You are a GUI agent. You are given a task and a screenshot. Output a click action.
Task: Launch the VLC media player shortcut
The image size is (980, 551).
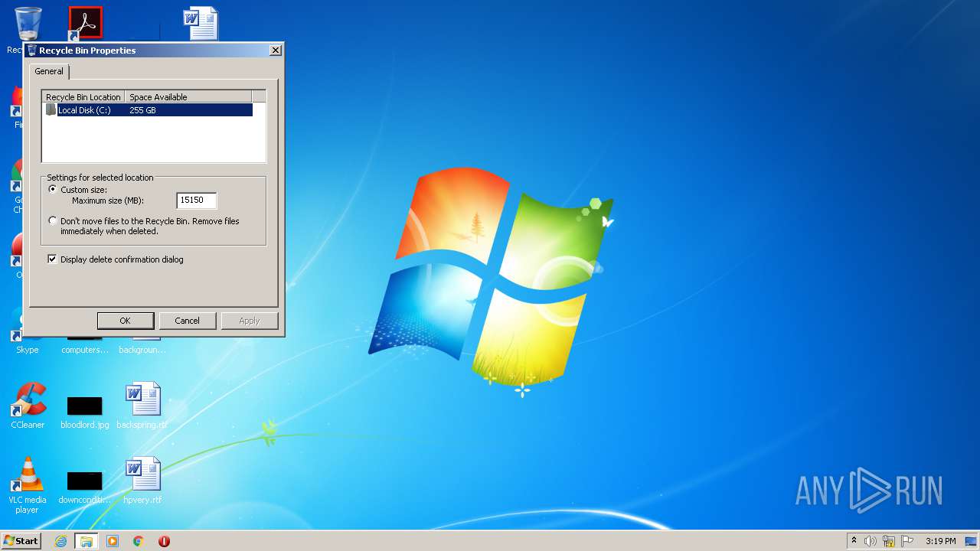pyautogui.click(x=28, y=485)
